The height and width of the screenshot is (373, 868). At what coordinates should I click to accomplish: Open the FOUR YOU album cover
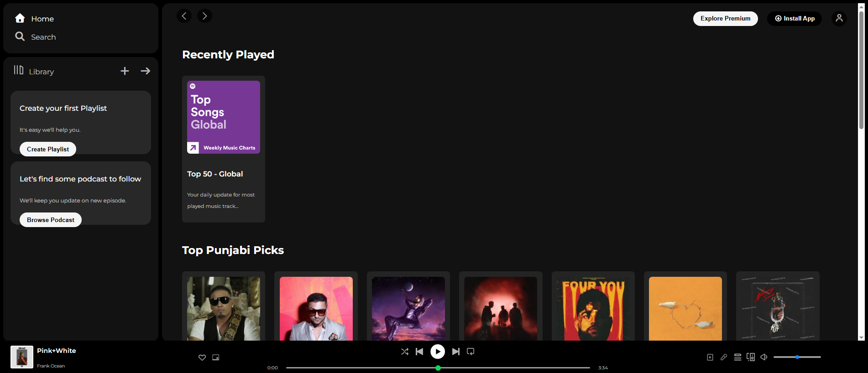click(593, 309)
